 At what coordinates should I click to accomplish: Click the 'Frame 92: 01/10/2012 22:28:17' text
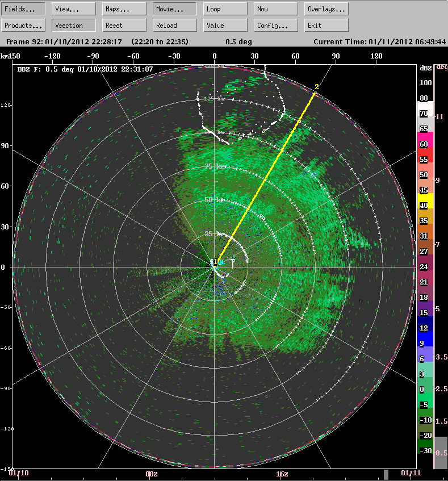point(64,41)
